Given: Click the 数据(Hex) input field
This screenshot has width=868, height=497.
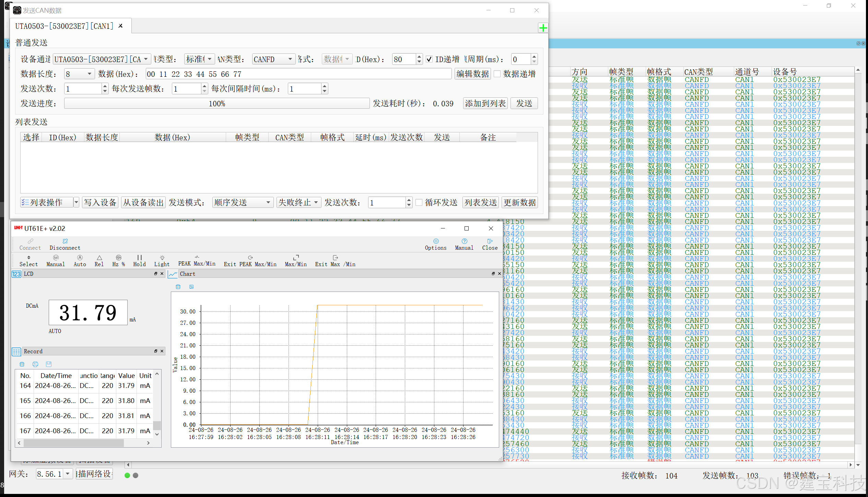Looking at the screenshot, I should pyautogui.click(x=298, y=74).
